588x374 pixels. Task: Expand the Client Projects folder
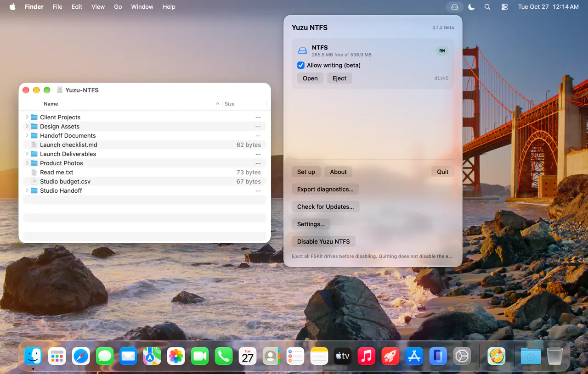click(27, 117)
